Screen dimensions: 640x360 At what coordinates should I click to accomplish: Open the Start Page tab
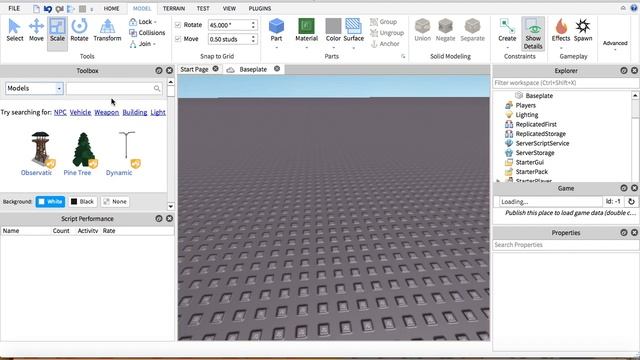194,69
